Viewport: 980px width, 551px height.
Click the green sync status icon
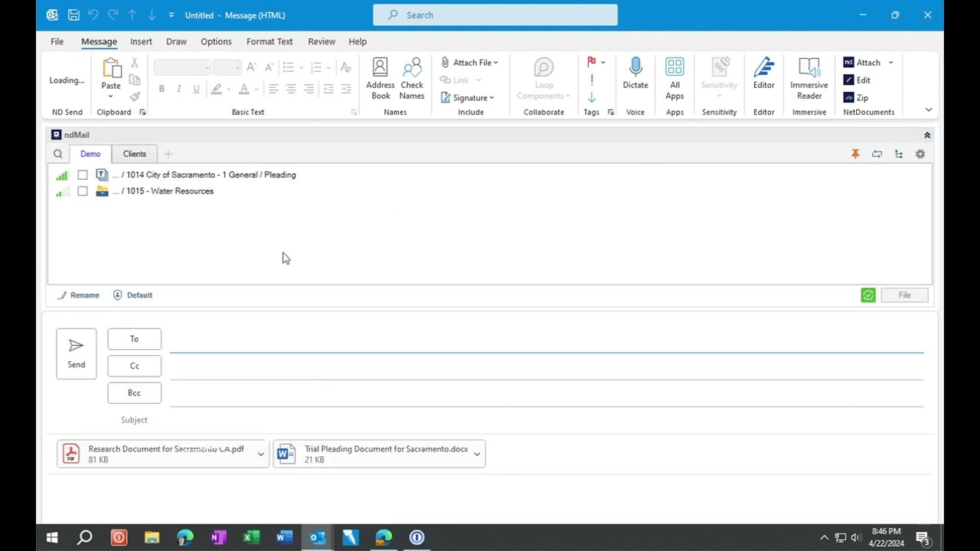(x=867, y=295)
